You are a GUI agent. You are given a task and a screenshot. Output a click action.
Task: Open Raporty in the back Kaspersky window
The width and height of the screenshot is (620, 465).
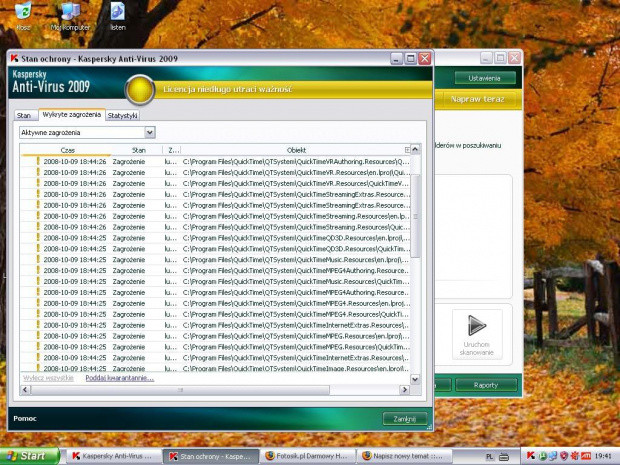pyautogui.click(x=486, y=385)
